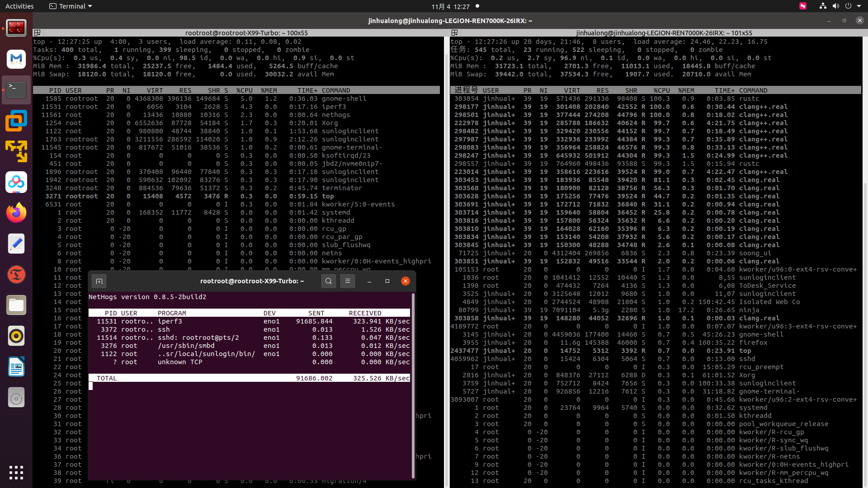This screenshot has width=868, height=488.
Task: Click the search icon in NetHogs terminal
Action: coord(329,281)
